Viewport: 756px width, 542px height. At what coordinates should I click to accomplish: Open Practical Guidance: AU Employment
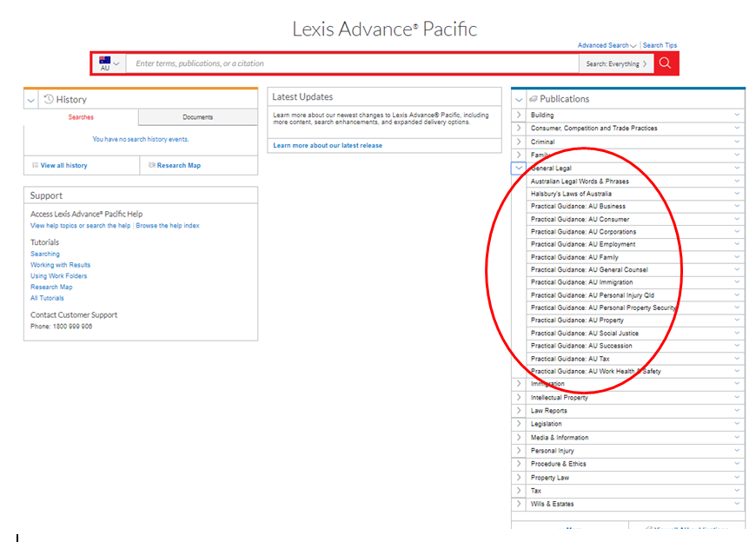[583, 244]
